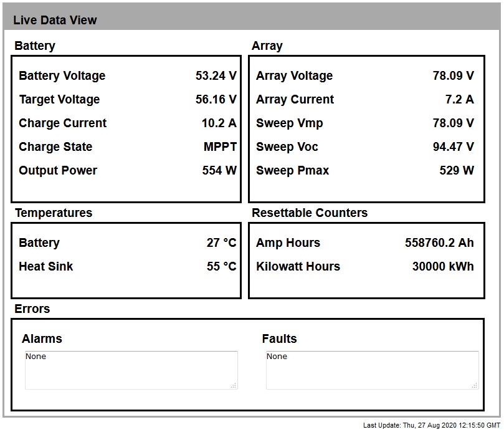Screen dimensions: 504x432
Task: Select the Amp Hours counter value
Action: click(x=439, y=243)
